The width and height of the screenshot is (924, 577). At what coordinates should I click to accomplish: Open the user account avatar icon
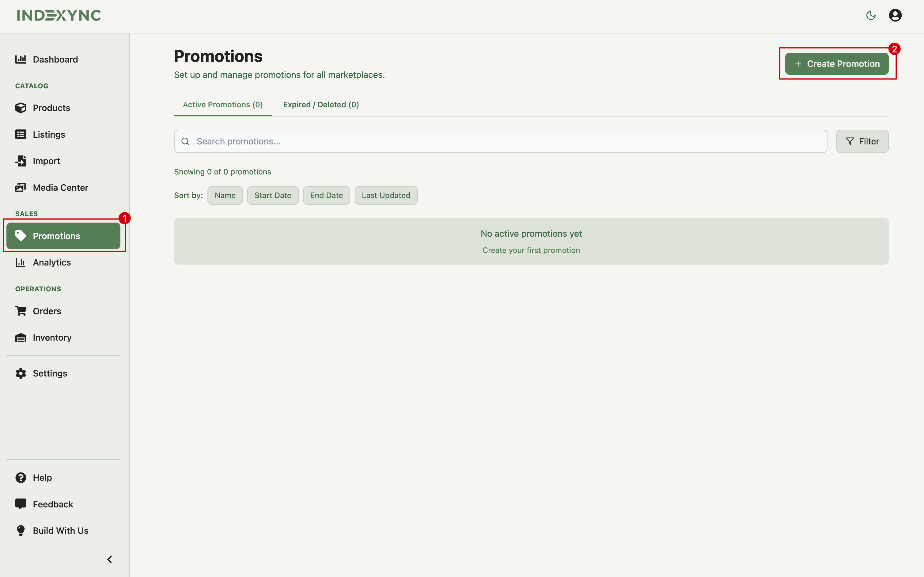[x=895, y=15]
